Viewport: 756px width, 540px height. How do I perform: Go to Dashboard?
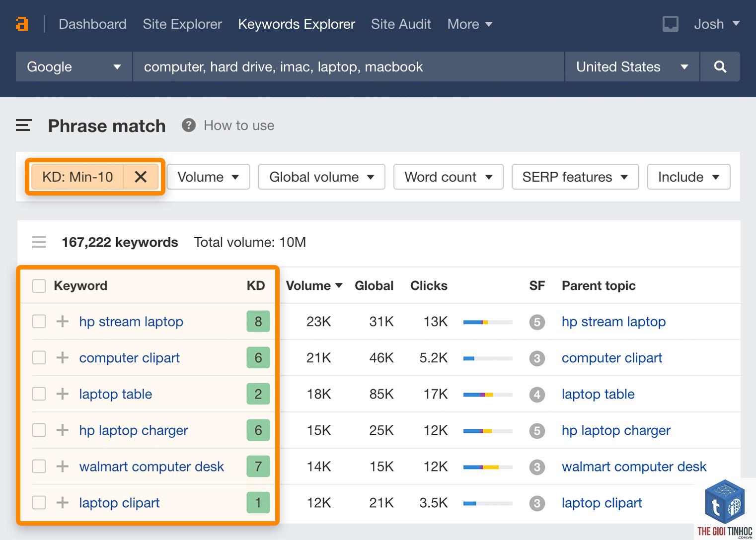tap(92, 24)
